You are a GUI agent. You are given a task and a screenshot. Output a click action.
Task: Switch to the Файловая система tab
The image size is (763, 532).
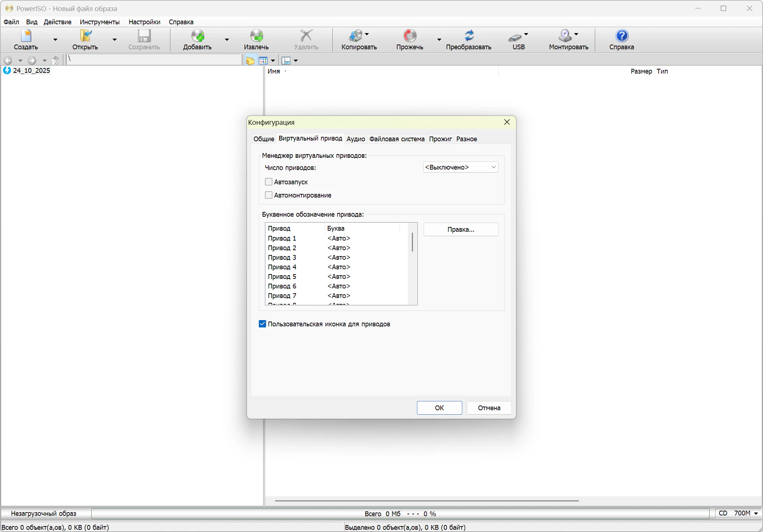(x=396, y=139)
